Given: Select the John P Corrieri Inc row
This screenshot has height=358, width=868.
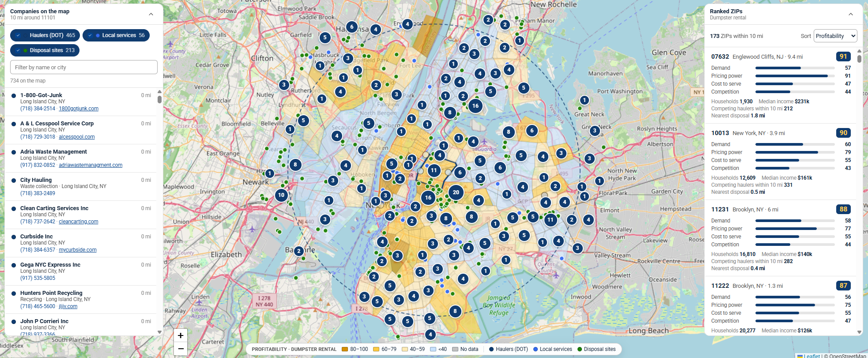Looking at the screenshot, I should click(81, 325).
